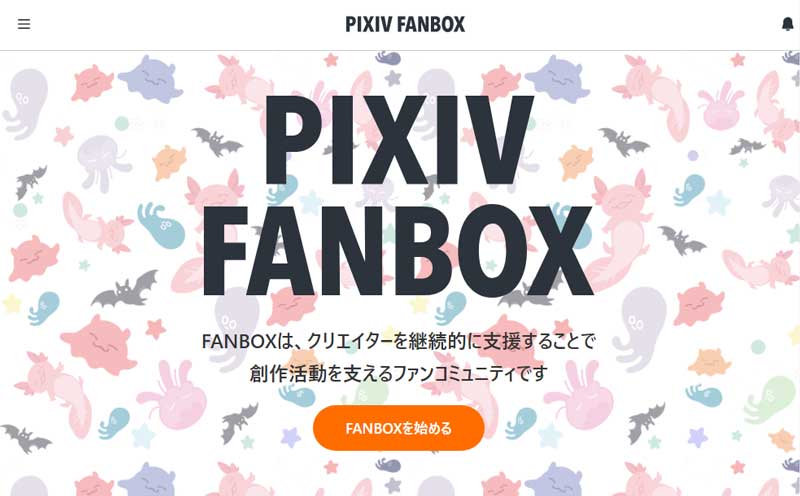Screen dimensions: 800x496
Task: Click the small bat left of orange button
Action: tap(239, 423)
